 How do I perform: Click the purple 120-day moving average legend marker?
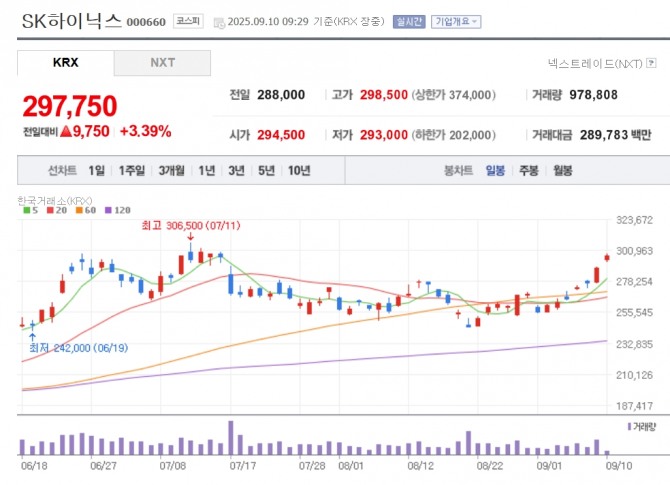(x=106, y=211)
